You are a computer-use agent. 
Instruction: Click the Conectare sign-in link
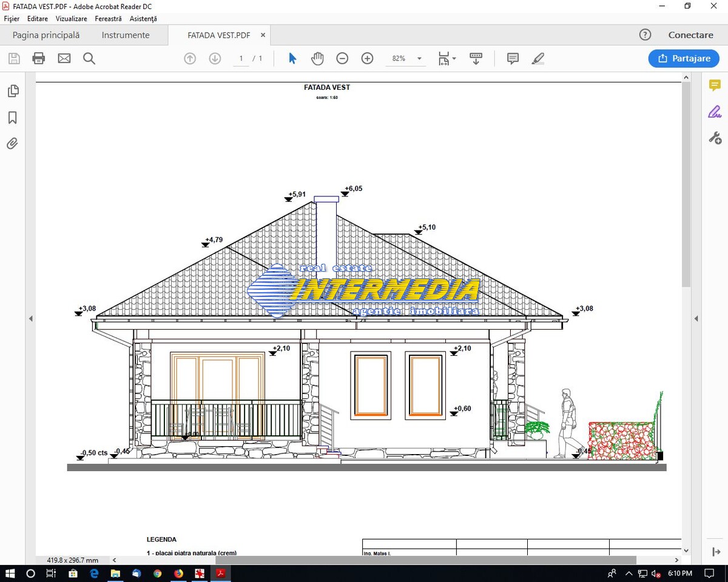tap(690, 35)
